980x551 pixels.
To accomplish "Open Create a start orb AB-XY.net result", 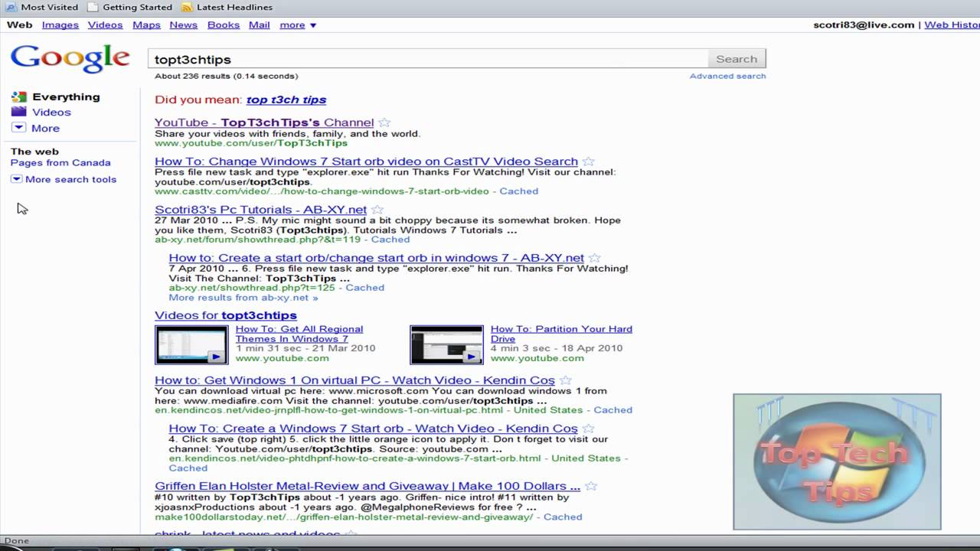I will click(x=377, y=258).
